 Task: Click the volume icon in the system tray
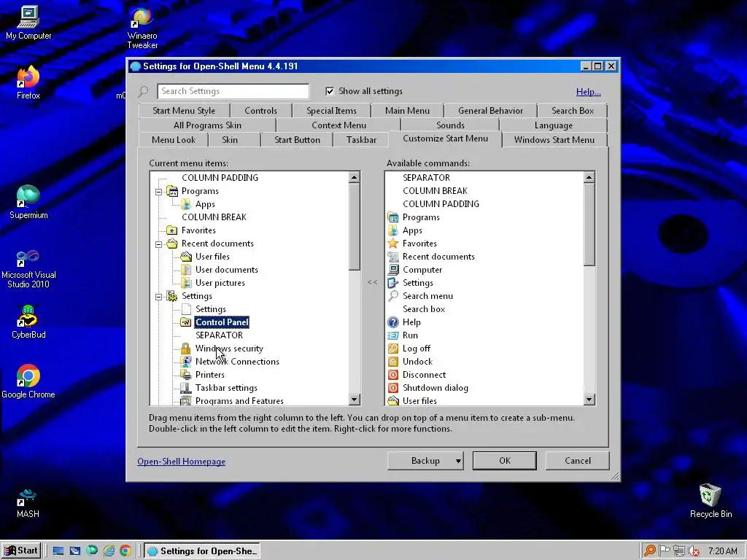(694, 551)
